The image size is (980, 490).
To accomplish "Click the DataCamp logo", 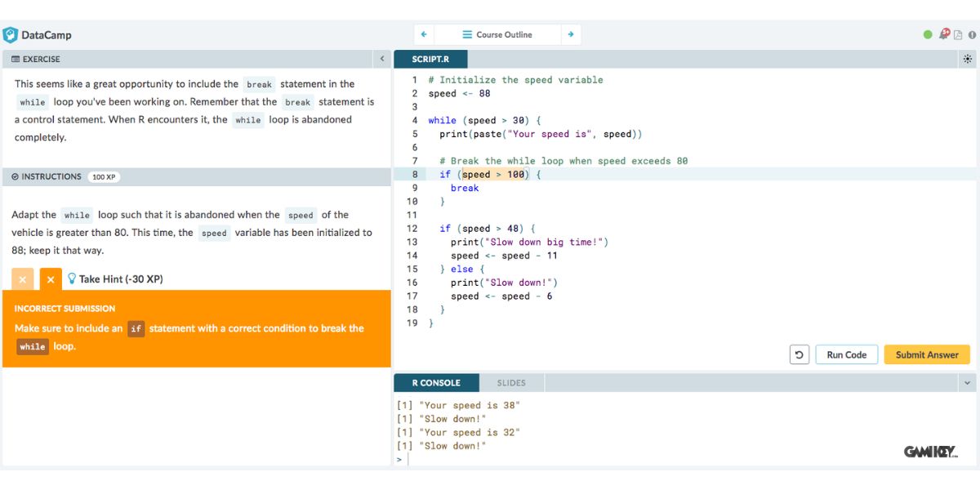I will 38,35.
